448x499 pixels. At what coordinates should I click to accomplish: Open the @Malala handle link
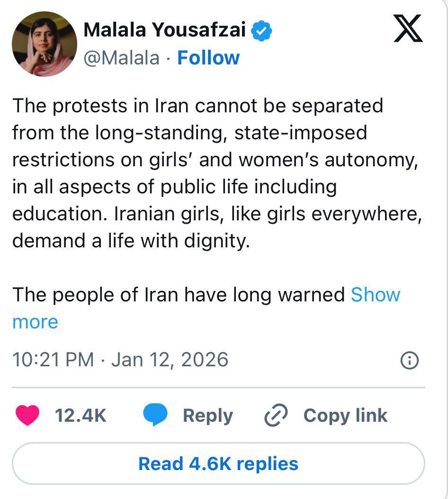(x=122, y=58)
